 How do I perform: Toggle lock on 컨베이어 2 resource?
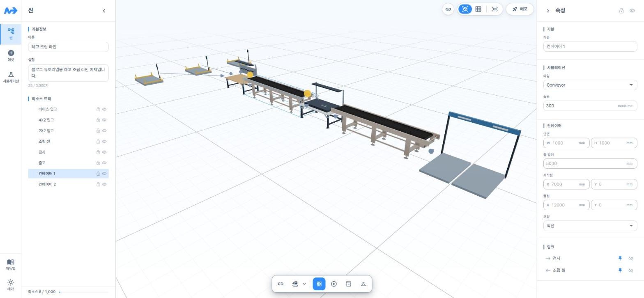click(x=98, y=184)
